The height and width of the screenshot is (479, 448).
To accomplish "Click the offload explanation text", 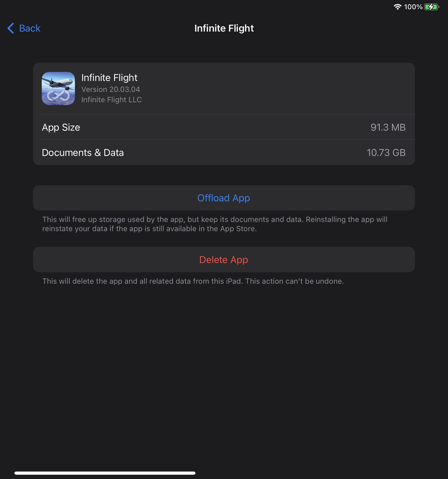I will click(215, 224).
